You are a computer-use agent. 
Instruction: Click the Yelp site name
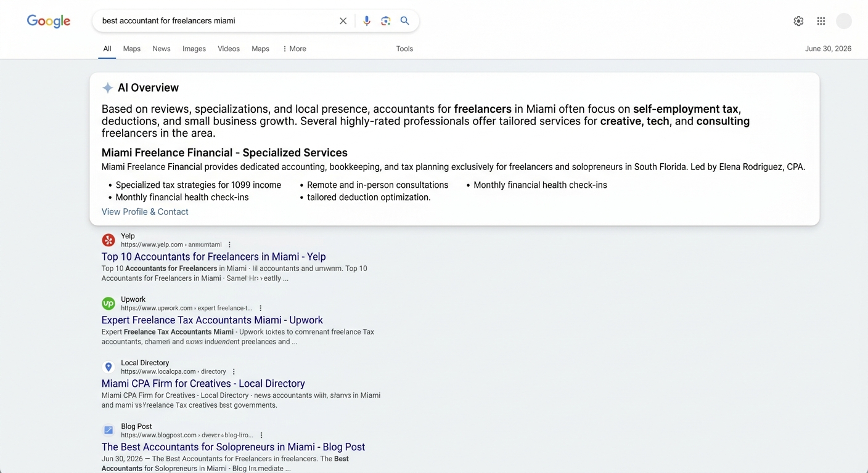click(128, 236)
